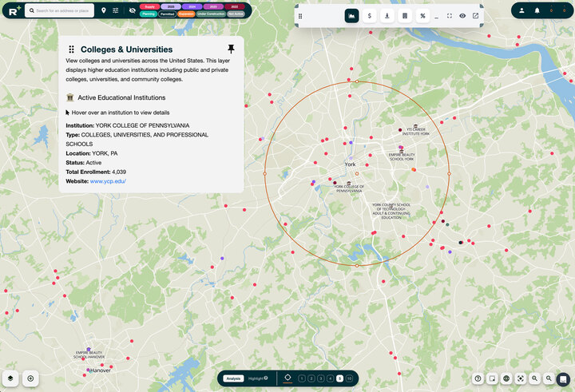Open toolbar in external window
Image resolution: width=575 pixels, height=392 pixels.
tap(475, 16)
